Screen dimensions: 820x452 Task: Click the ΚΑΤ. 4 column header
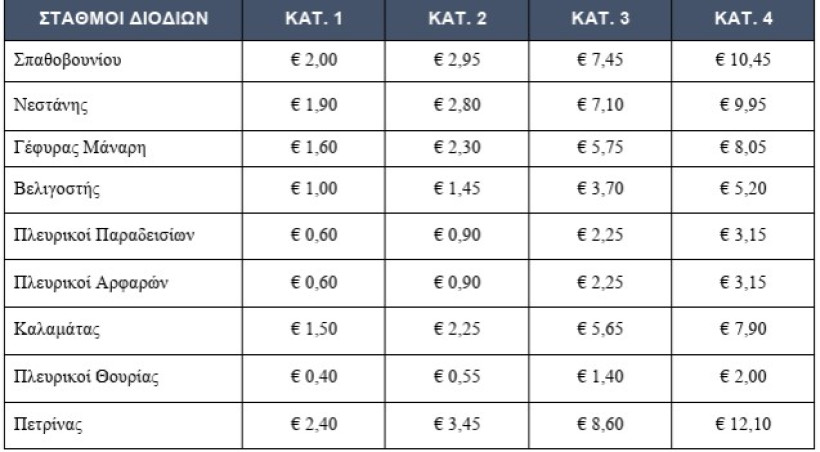click(x=742, y=19)
